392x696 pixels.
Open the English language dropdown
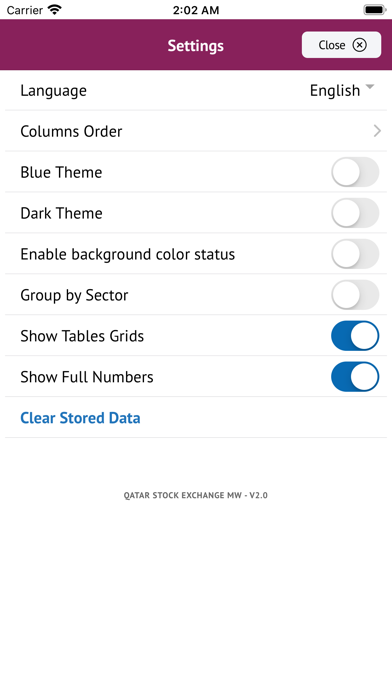342,90
